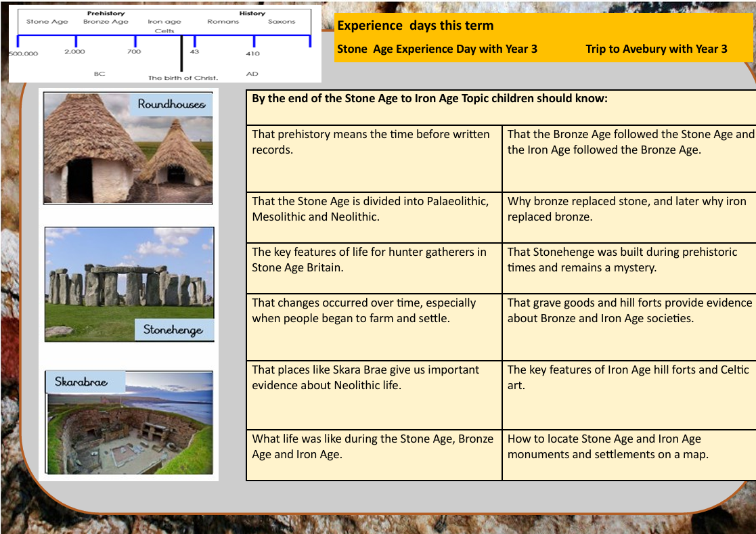Select the cell about locating monuments on a map
This screenshot has width=756, height=534.
[628, 454]
